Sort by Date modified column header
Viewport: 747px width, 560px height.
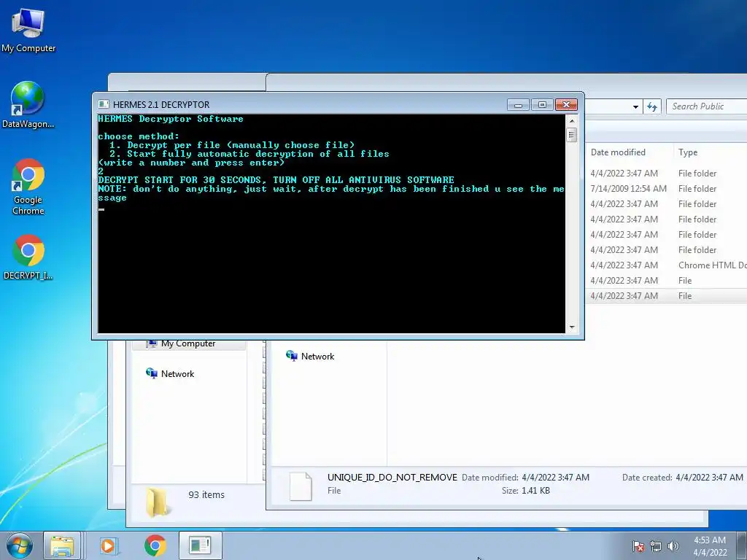coord(618,152)
